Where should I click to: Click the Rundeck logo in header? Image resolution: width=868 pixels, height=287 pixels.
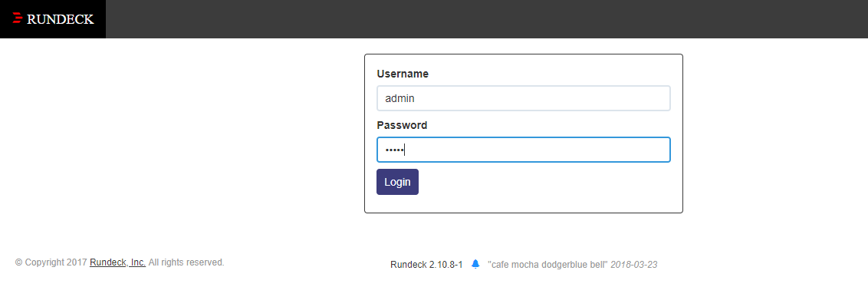[53, 19]
